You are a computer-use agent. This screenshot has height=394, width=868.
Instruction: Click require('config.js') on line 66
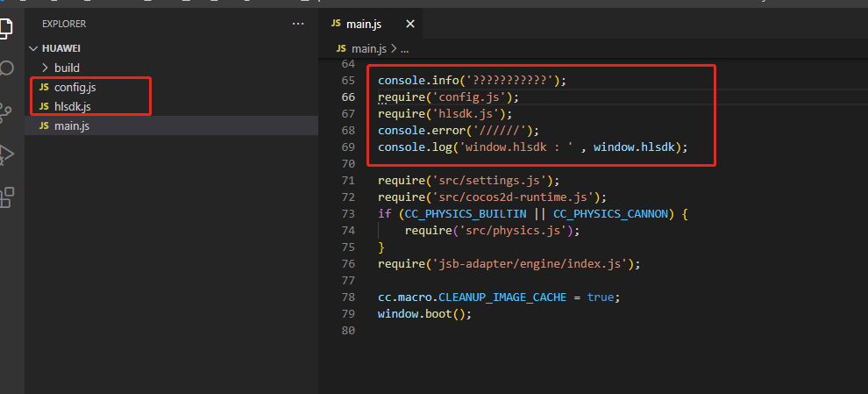[x=448, y=97]
